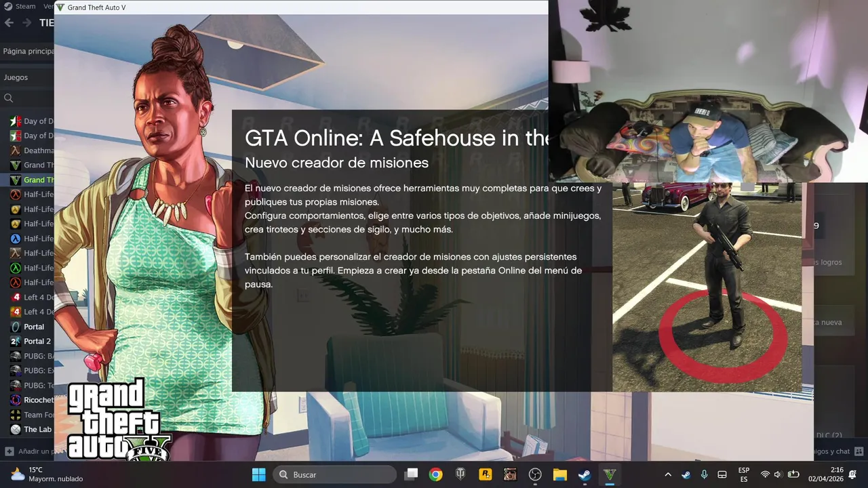Launch Google Chrome from the taskbar

click(x=436, y=474)
